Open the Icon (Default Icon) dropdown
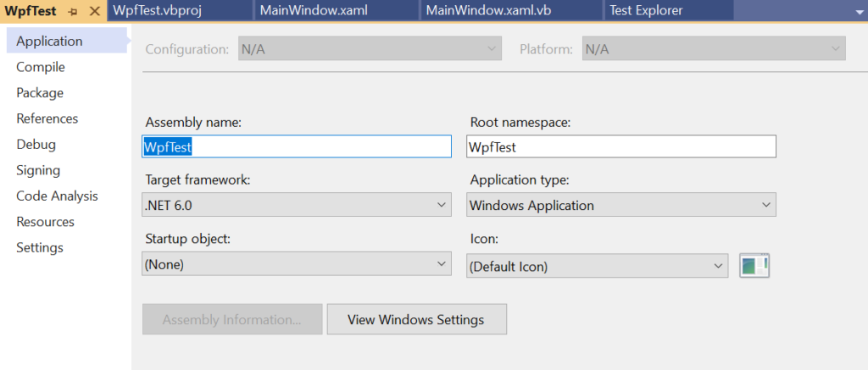868x370 pixels. [598, 266]
